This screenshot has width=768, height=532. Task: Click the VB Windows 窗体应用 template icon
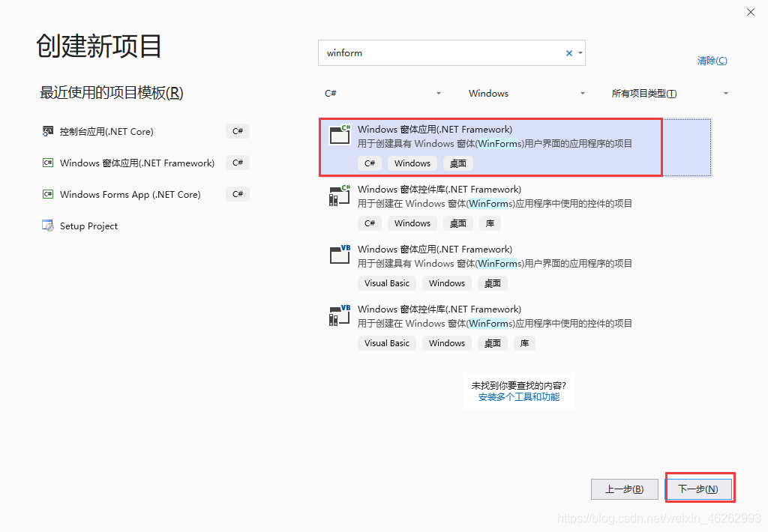(340, 255)
